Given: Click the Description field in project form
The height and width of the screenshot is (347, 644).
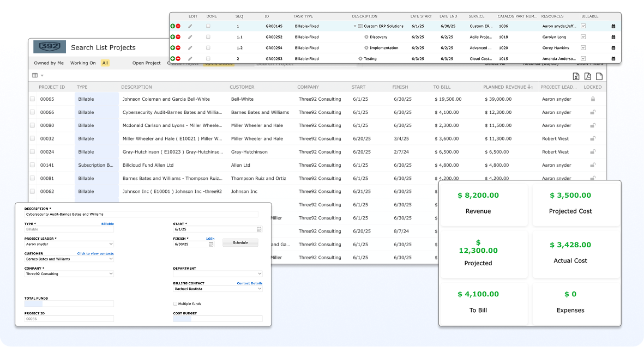Looking at the screenshot, I should click(x=141, y=214).
